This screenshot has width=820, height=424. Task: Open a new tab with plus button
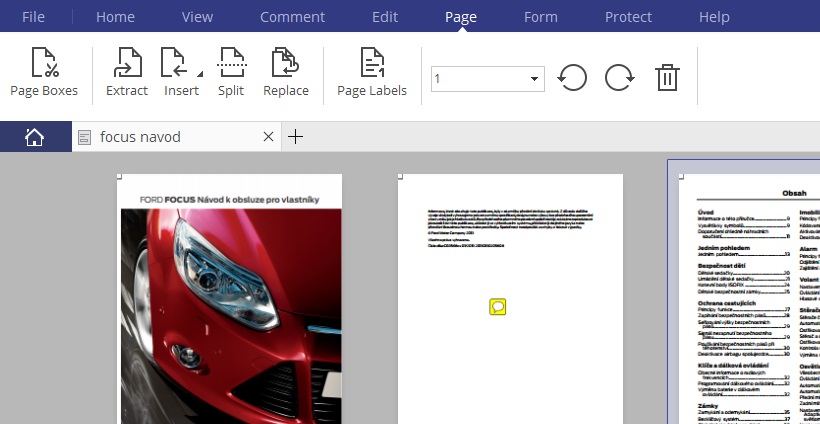click(x=295, y=137)
